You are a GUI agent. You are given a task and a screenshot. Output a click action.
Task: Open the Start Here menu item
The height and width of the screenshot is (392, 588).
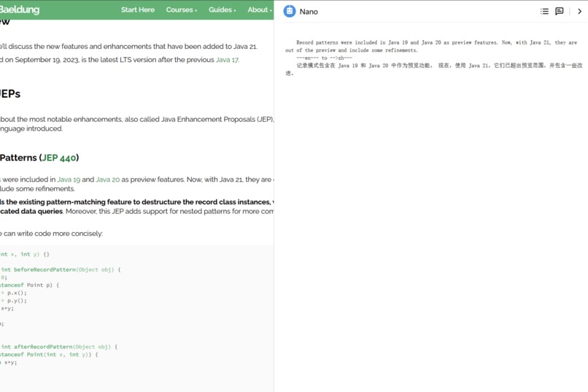pos(138,9)
